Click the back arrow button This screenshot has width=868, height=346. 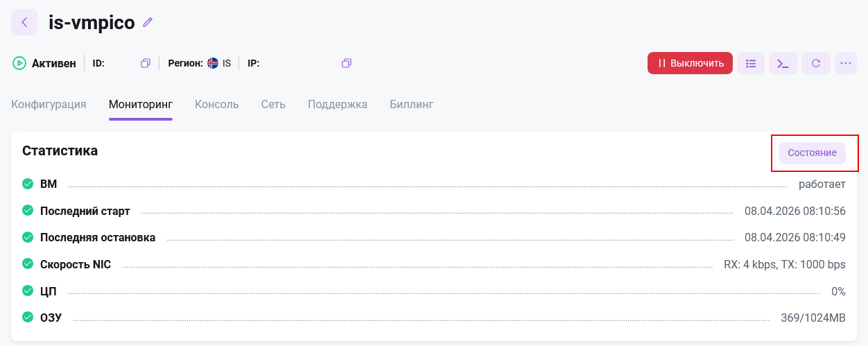(24, 22)
